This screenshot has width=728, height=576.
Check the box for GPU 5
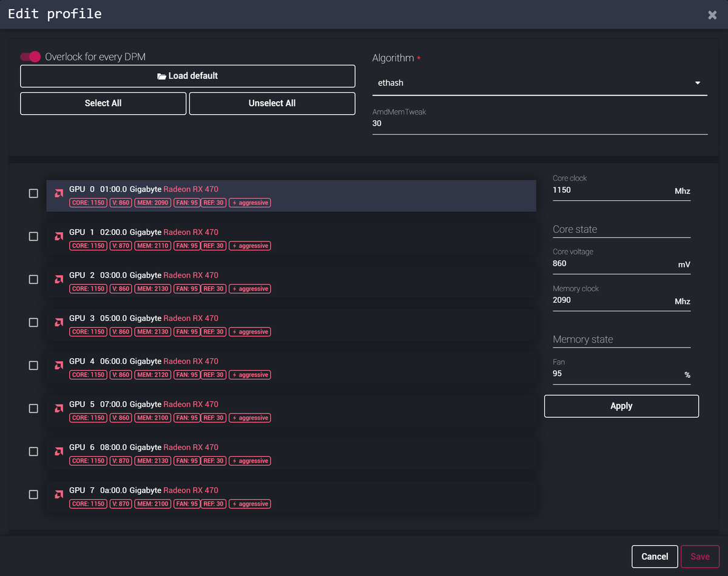pos(33,409)
